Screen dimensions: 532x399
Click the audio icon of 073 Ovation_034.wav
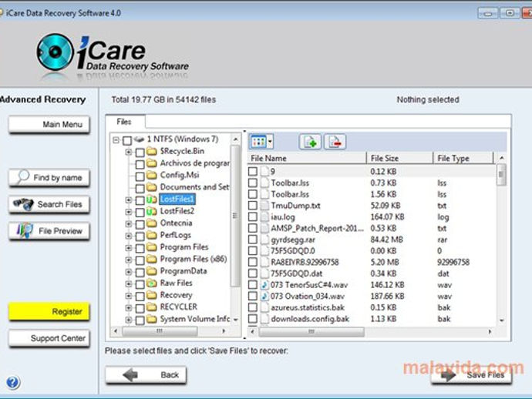click(264, 296)
